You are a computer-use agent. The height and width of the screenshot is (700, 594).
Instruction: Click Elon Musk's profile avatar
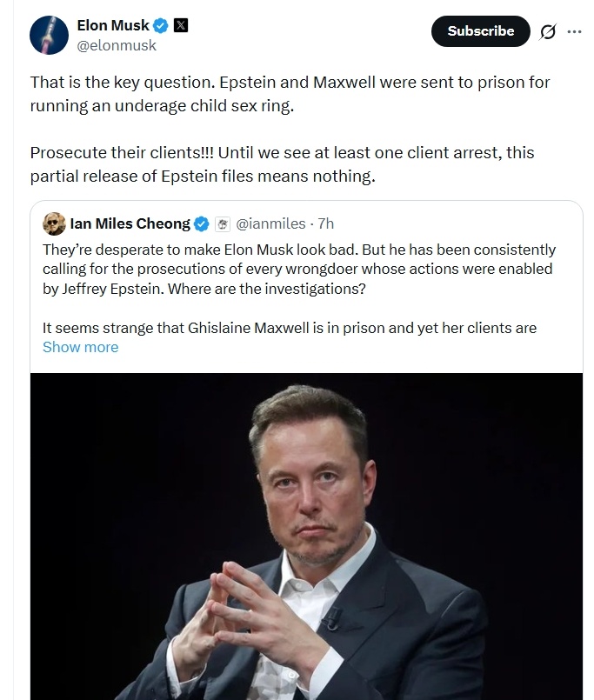[49, 36]
